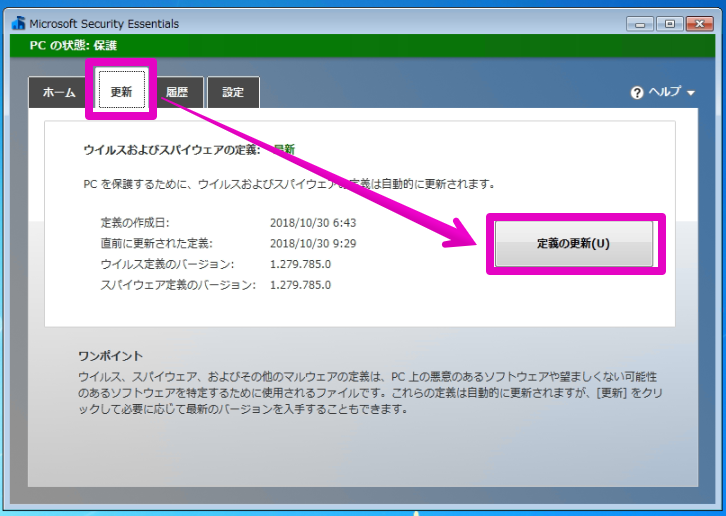Minimize the Security Essentials window

[640, 24]
